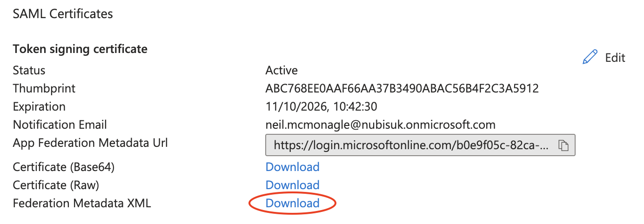
Task: Click the SAML Certificates heading
Action: click(x=63, y=14)
